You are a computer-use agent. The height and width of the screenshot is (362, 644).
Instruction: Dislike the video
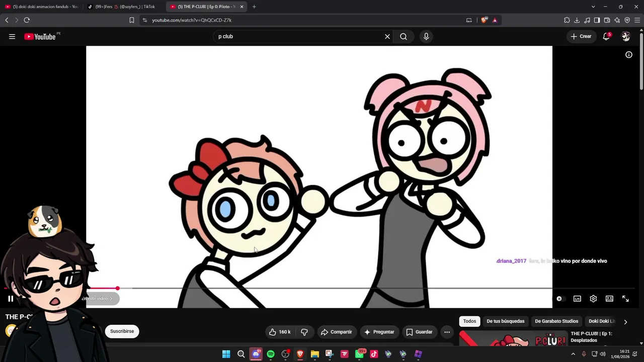tap(304, 332)
